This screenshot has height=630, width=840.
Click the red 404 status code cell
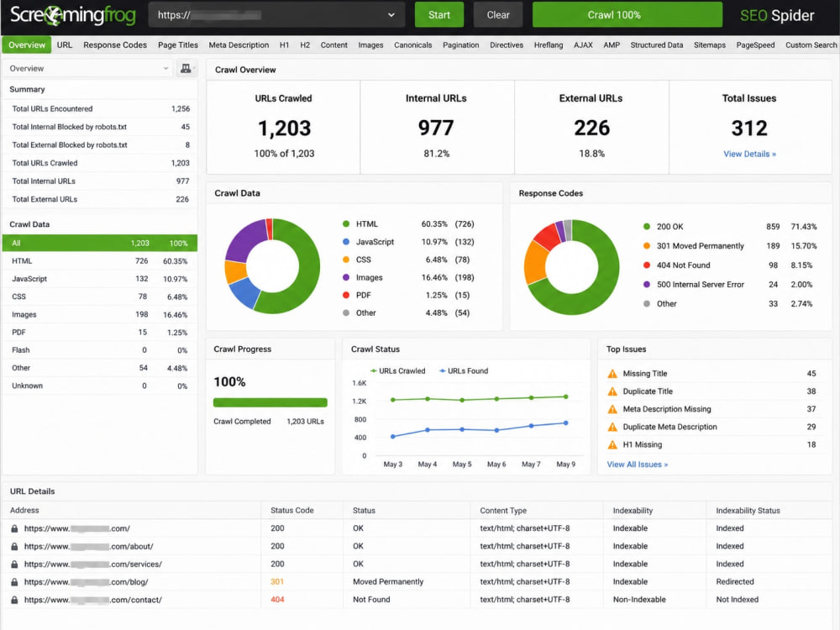pyautogui.click(x=277, y=600)
